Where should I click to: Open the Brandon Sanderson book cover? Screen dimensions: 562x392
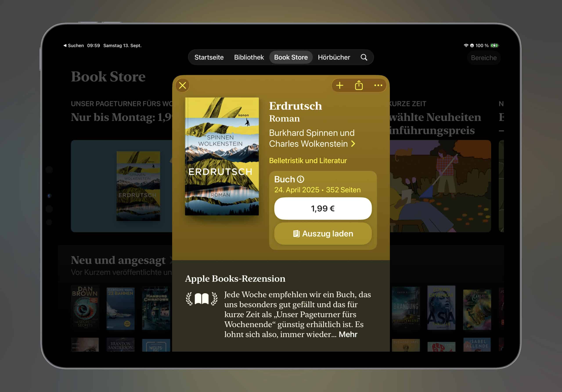tap(121, 345)
